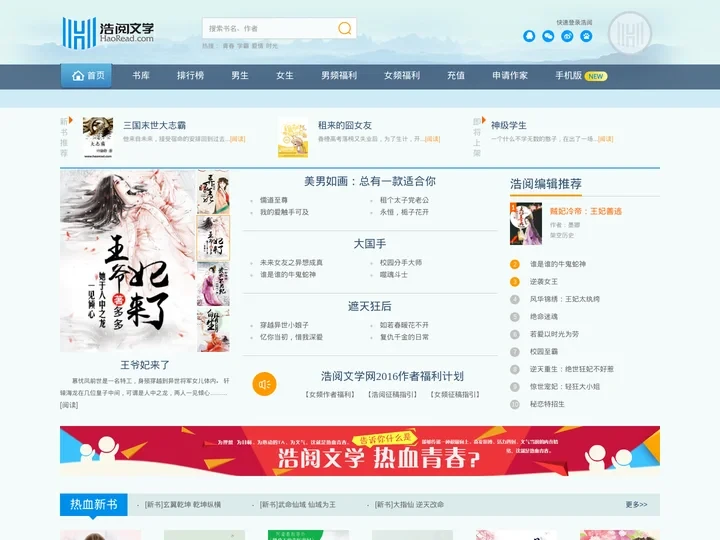720x540 pixels.
Task: Click the 【浩阅征稿指引】 link
Action: (392, 394)
